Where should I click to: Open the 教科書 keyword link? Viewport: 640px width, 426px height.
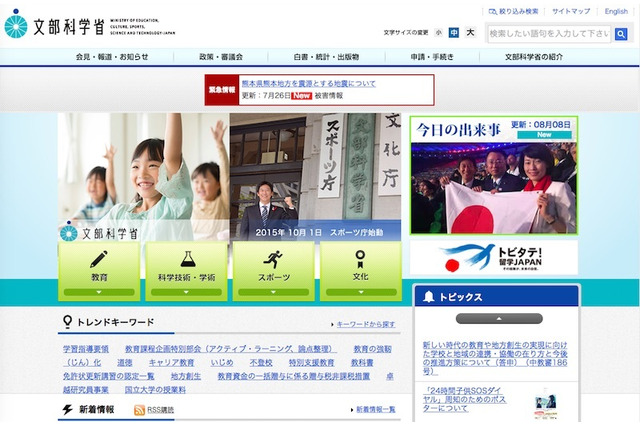pyautogui.click(x=362, y=363)
